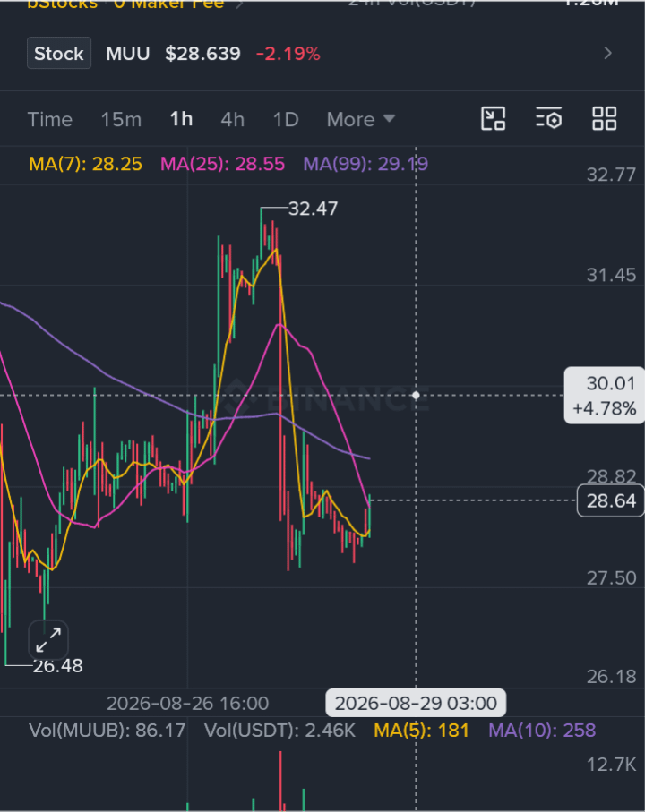645x812 pixels.
Task: Click the Vol(USDT): 2.46K label
Action: coord(279,731)
